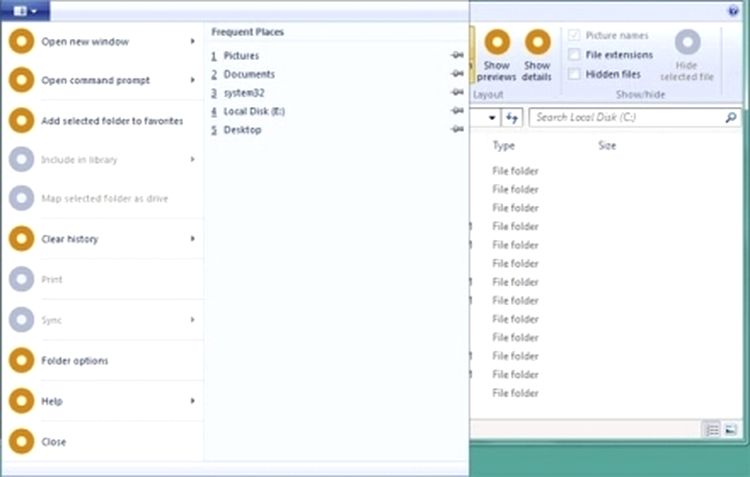The width and height of the screenshot is (750, 477).
Task: Click Hide selected file button
Action: (687, 55)
